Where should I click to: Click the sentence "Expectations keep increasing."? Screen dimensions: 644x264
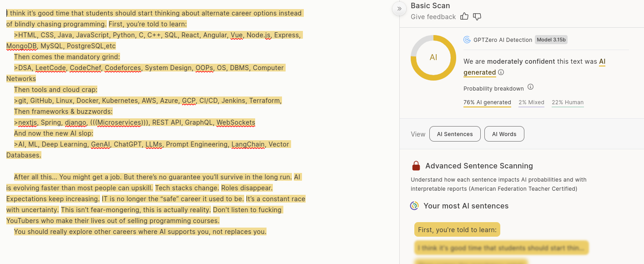[53, 199]
